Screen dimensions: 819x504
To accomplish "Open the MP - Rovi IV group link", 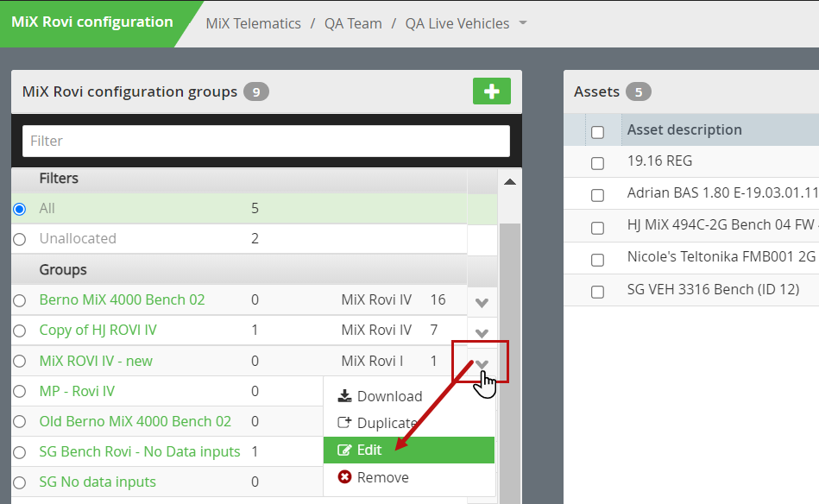I will click(77, 391).
